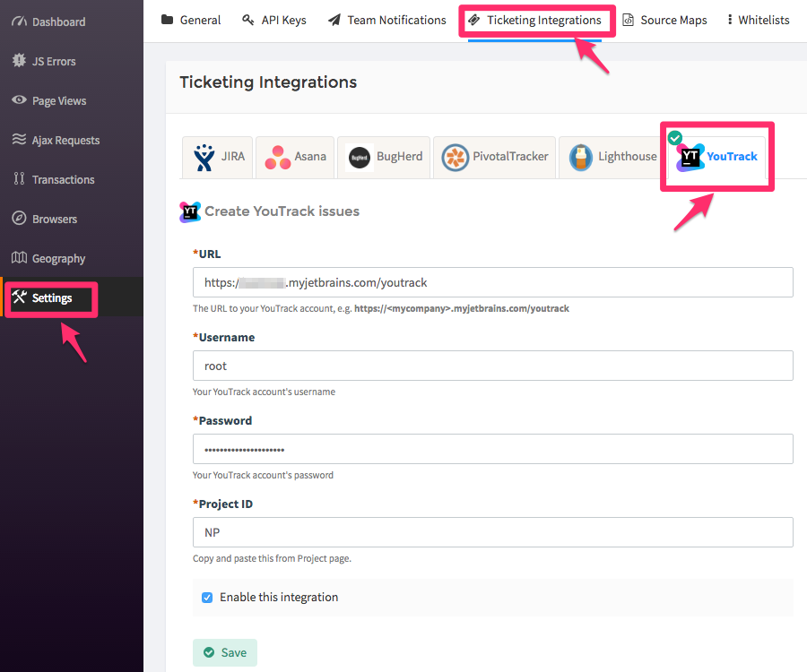
Task: Click the Create YouTrack issues heading
Action: 282,211
